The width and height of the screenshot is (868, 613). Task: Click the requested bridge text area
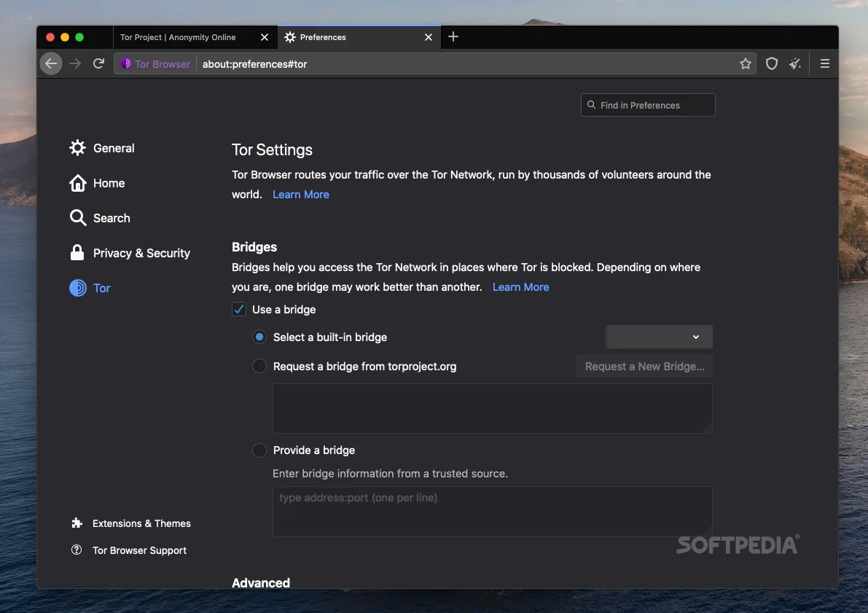(x=492, y=408)
